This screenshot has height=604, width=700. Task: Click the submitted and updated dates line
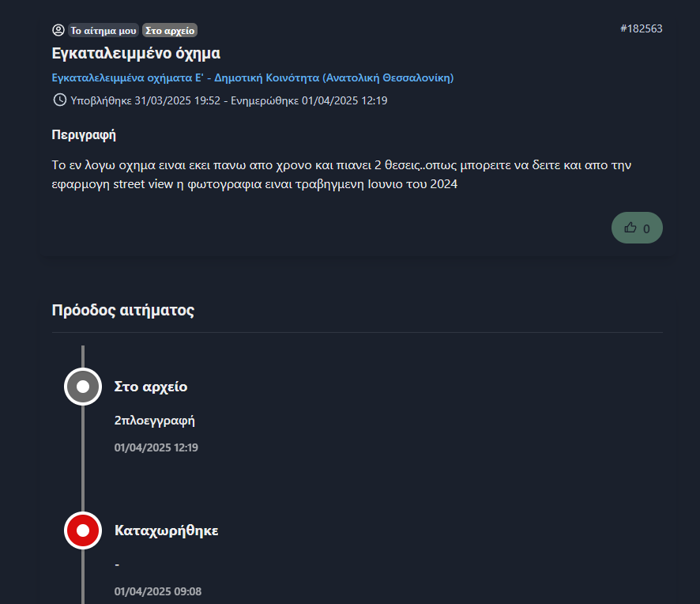[x=228, y=100]
